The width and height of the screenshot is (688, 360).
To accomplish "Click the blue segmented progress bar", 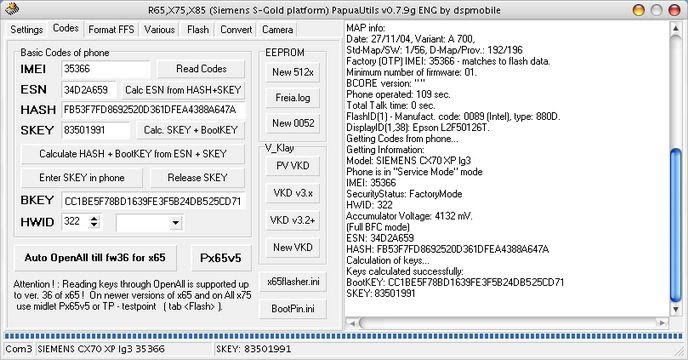I will [x=344, y=337].
